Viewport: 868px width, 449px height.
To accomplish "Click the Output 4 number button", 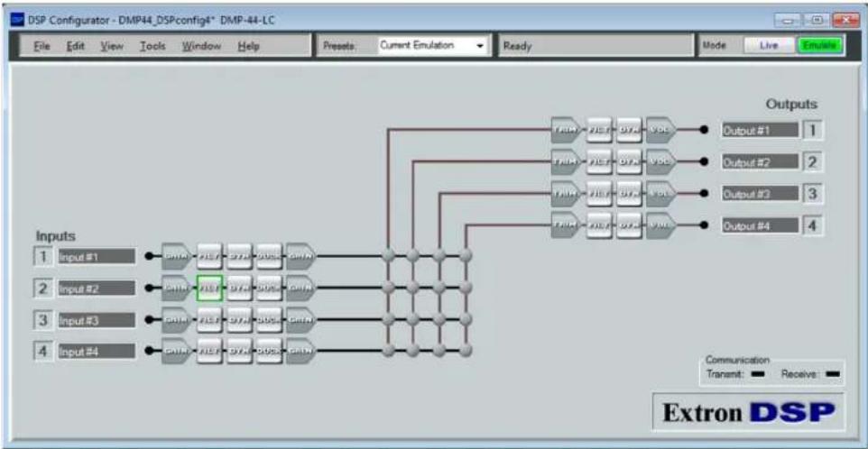I will click(x=813, y=225).
